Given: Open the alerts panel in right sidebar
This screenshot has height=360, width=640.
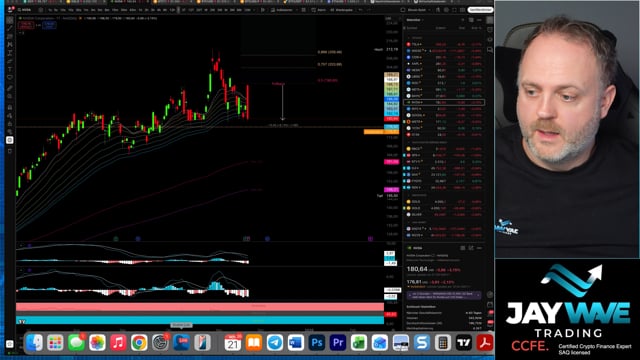Looking at the screenshot, I should (x=490, y=30).
